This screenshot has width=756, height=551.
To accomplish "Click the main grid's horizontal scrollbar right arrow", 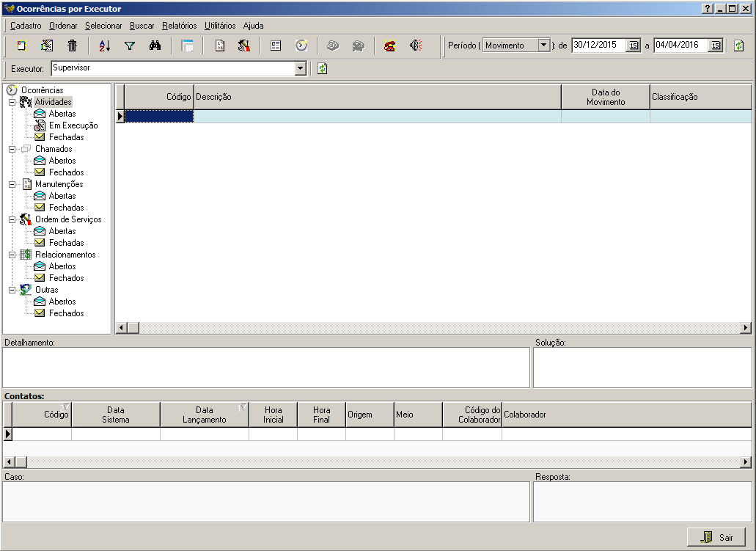I will click(x=746, y=328).
